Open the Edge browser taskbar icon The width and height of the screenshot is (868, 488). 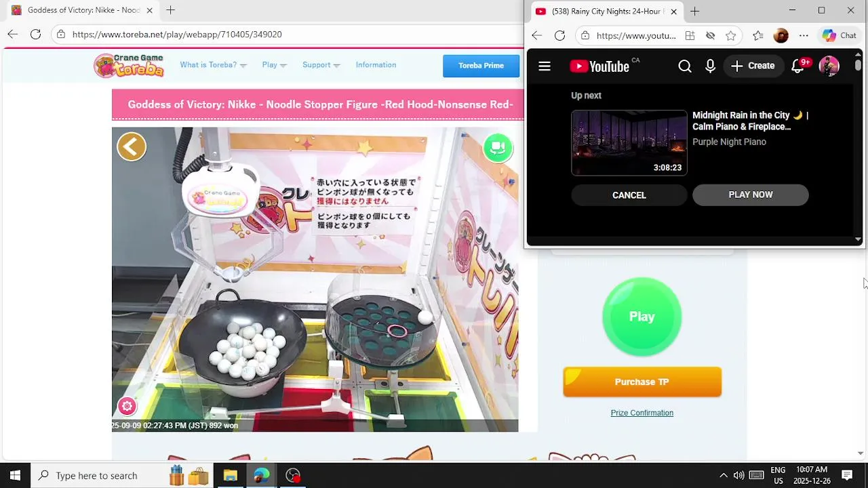click(261, 475)
